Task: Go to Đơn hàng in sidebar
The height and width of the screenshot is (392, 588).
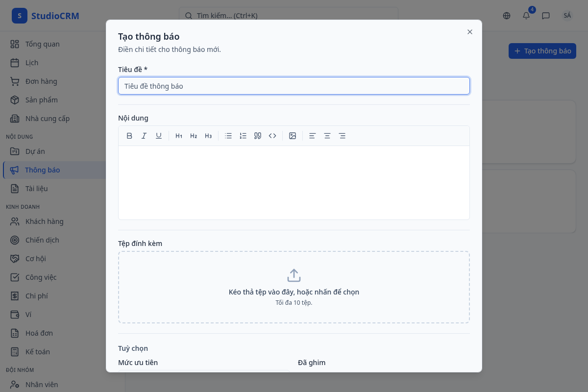Action: click(x=41, y=81)
